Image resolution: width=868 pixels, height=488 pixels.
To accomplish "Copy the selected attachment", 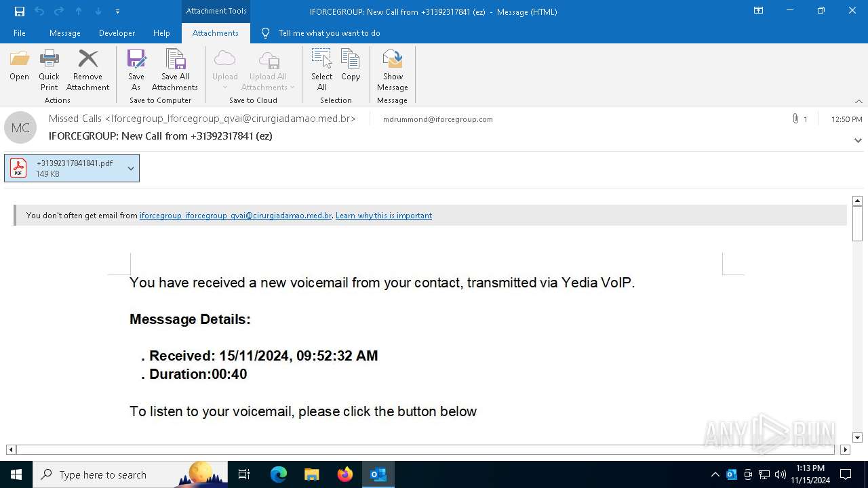I will pyautogui.click(x=351, y=66).
